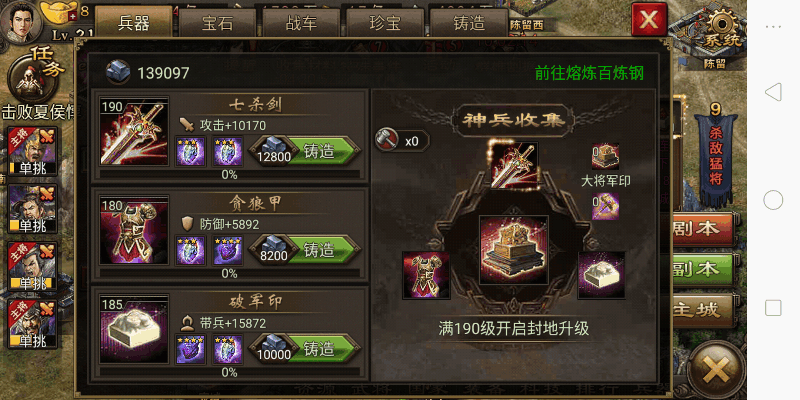
Task: Select first gem slot under 贪狼甲
Action: (191, 250)
